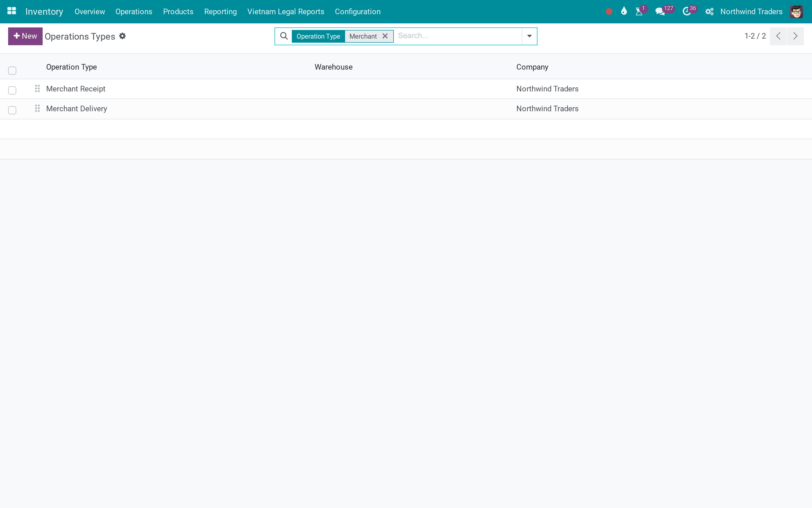
Task: Sort by the Warehouse column header
Action: [333, 67]
